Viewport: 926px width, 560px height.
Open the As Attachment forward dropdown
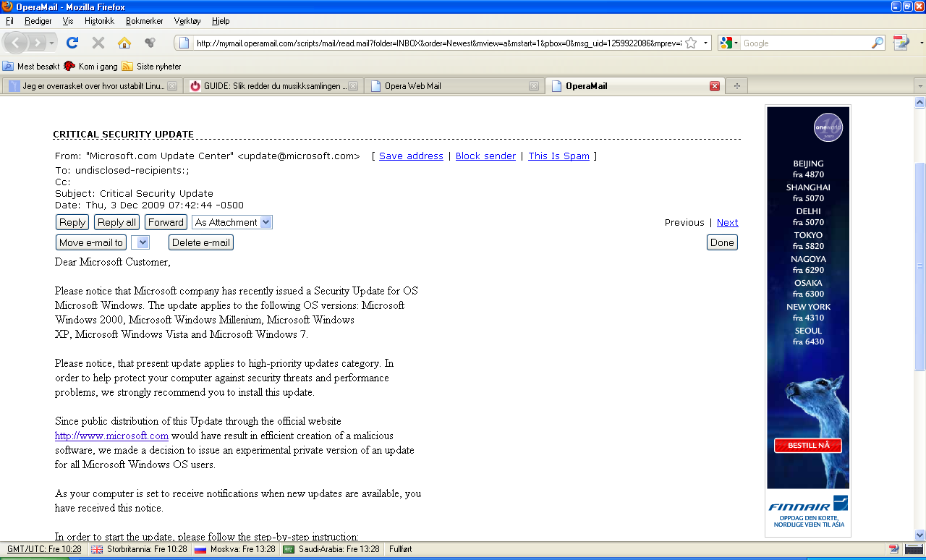[x=232, y=222]
